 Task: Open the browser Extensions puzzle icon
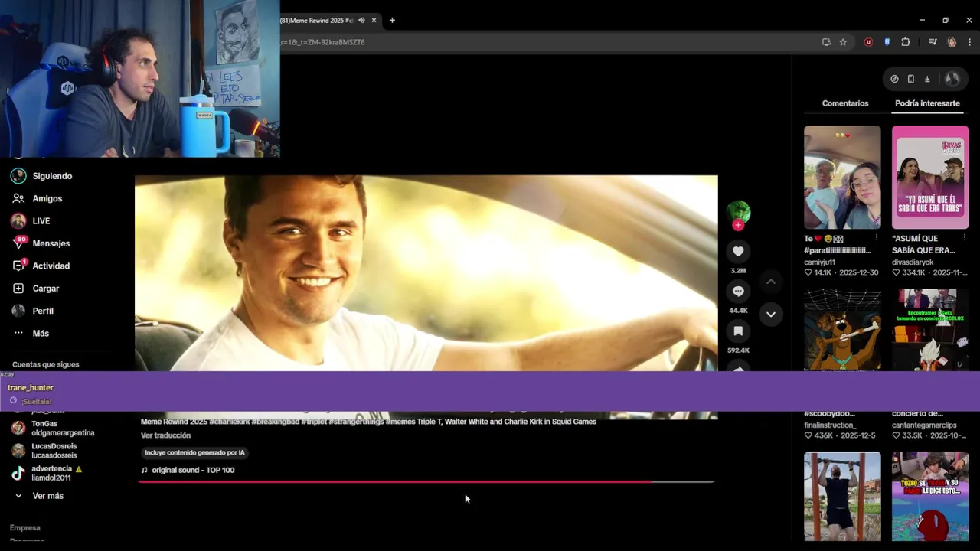click(906, 42)
